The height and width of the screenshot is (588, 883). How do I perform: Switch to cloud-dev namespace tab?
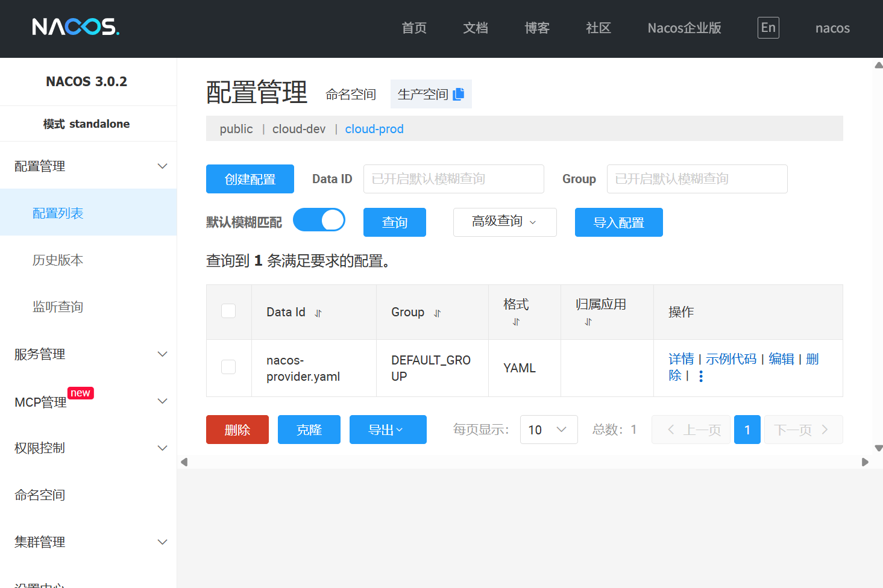[x=299, y=129]
